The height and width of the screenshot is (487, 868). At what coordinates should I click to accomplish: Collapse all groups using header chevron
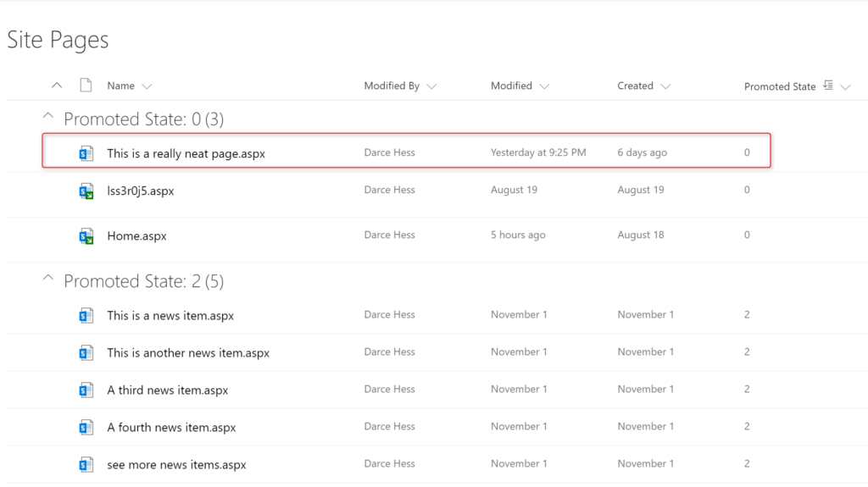pos(57,86)
